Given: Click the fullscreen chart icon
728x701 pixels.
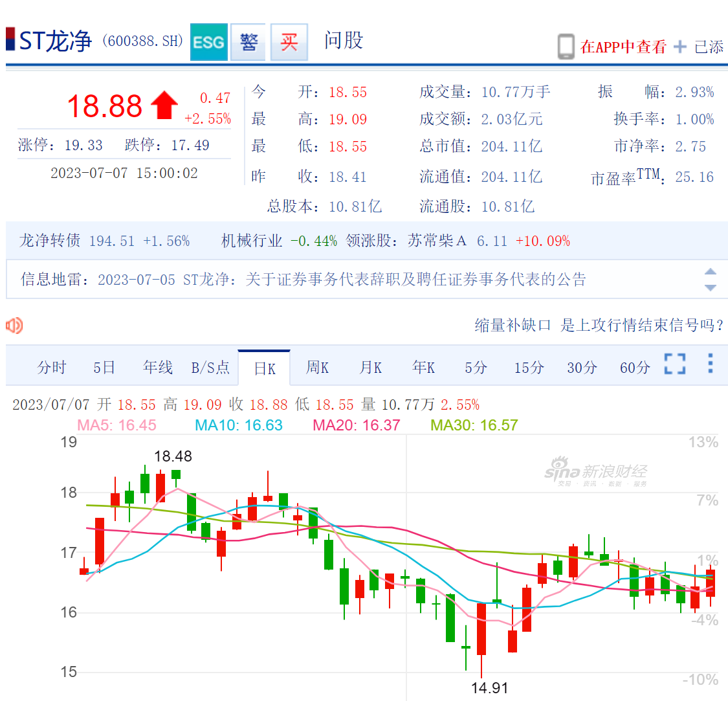Looking at the screenshot, I should 675,364.
